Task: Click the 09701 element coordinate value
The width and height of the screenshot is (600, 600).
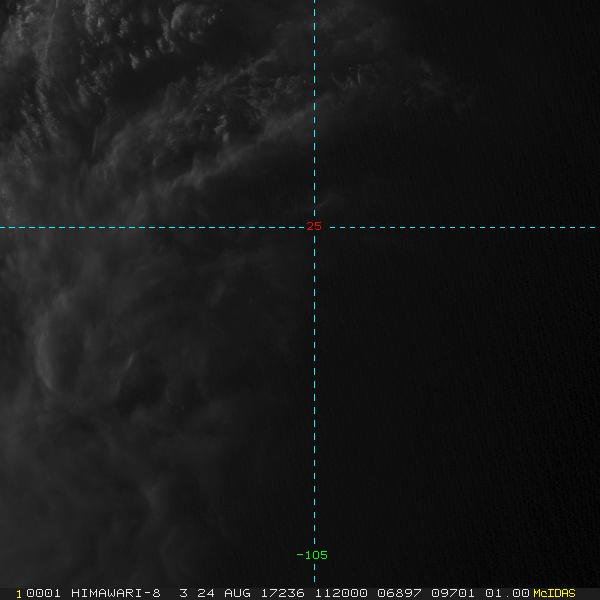Action: pyautogui.click(x=453, y=593)
